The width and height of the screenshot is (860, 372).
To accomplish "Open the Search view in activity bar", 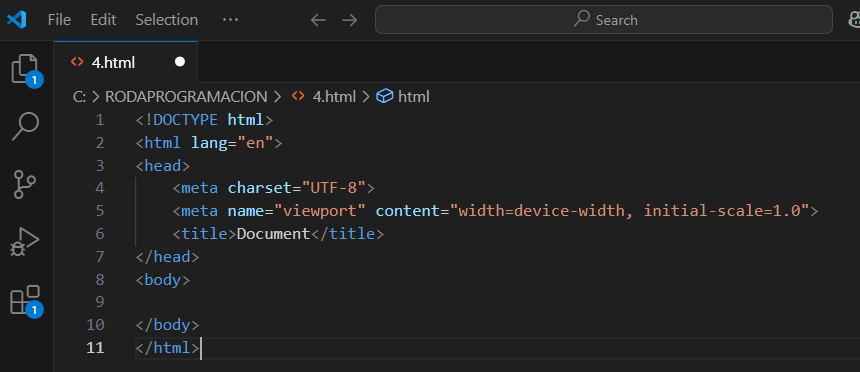I will click(25, 127).
